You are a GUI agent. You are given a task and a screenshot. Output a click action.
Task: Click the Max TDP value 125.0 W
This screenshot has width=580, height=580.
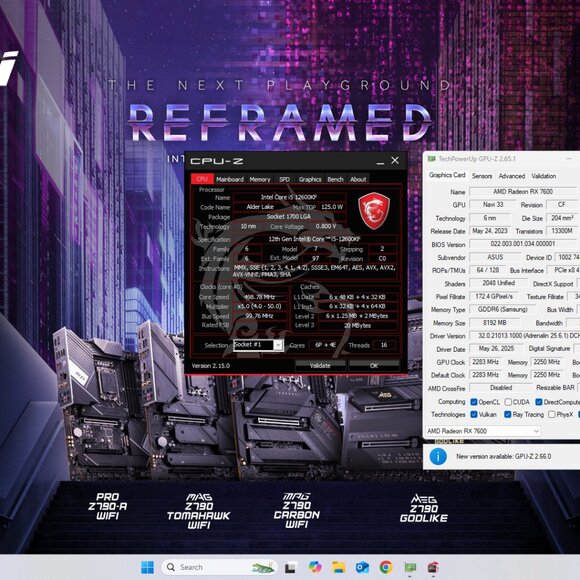(332, 207)
